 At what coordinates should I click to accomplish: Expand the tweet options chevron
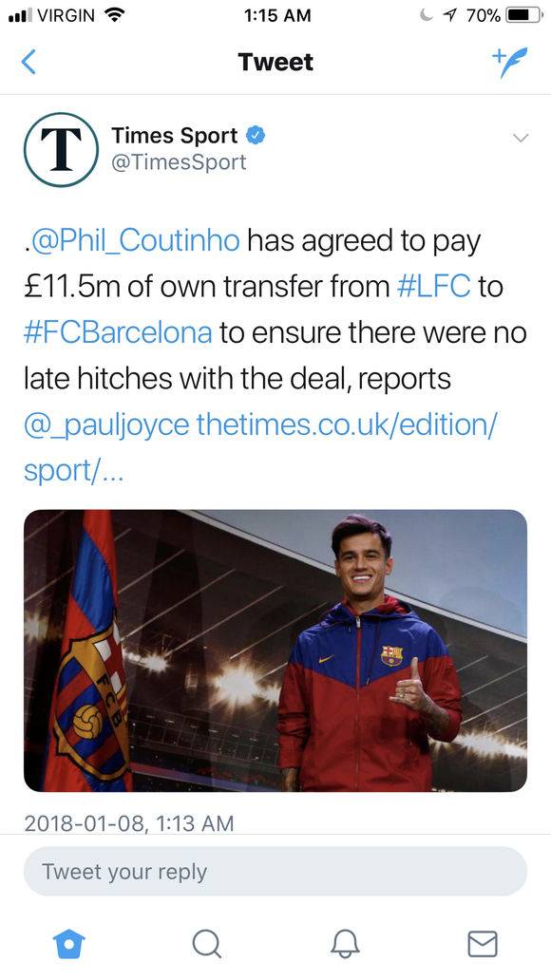pyautogui.click(x=520, y=138)
